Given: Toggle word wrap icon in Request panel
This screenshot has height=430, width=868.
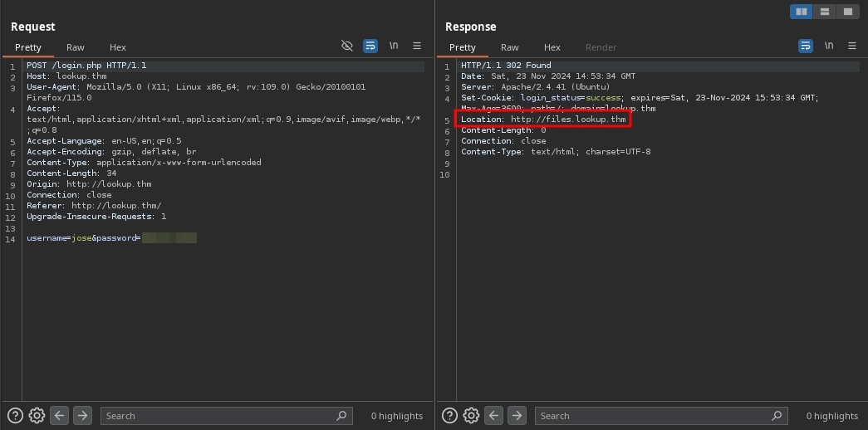Looking at the screenshot, I should point(370,46).
